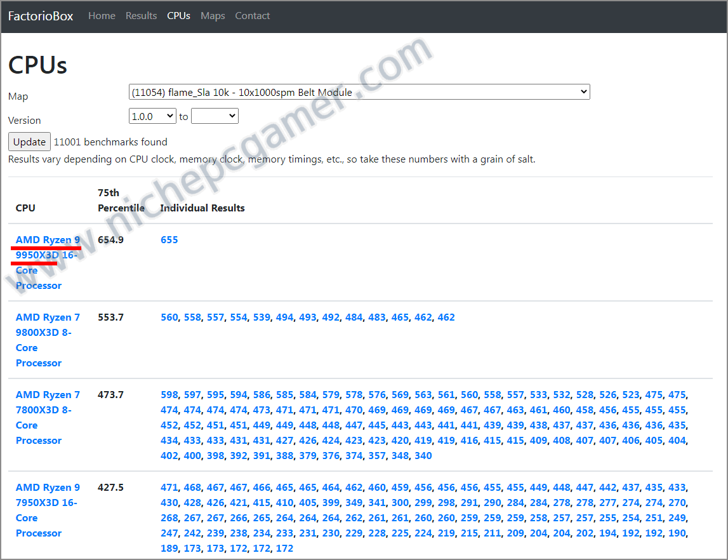The width and height of the screenshot is (728, 560).
Task: Select the CPUs nav item
Action: (x=179, y=16)
